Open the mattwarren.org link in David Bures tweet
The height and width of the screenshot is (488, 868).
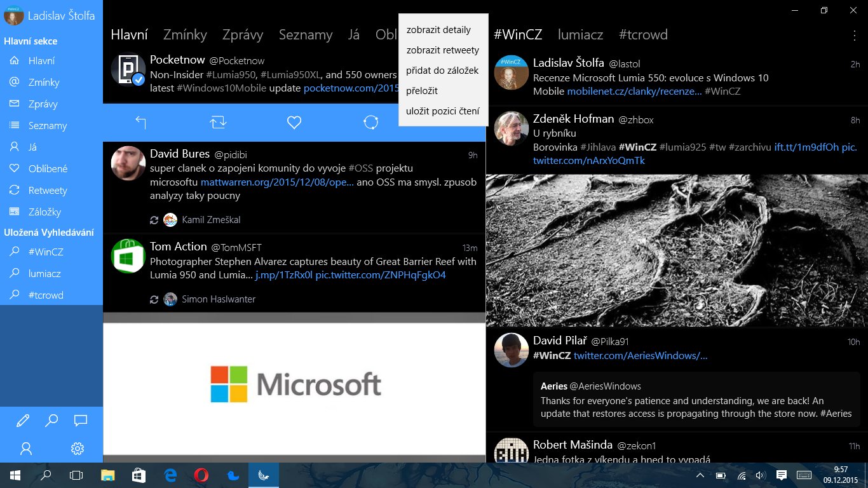coord(277,182)
